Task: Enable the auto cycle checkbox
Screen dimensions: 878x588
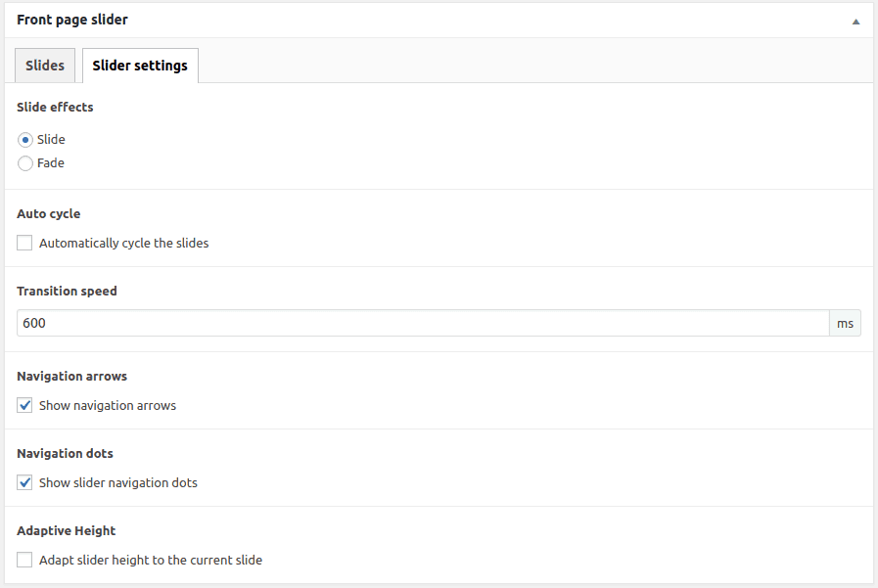Action: click(25, 243)
